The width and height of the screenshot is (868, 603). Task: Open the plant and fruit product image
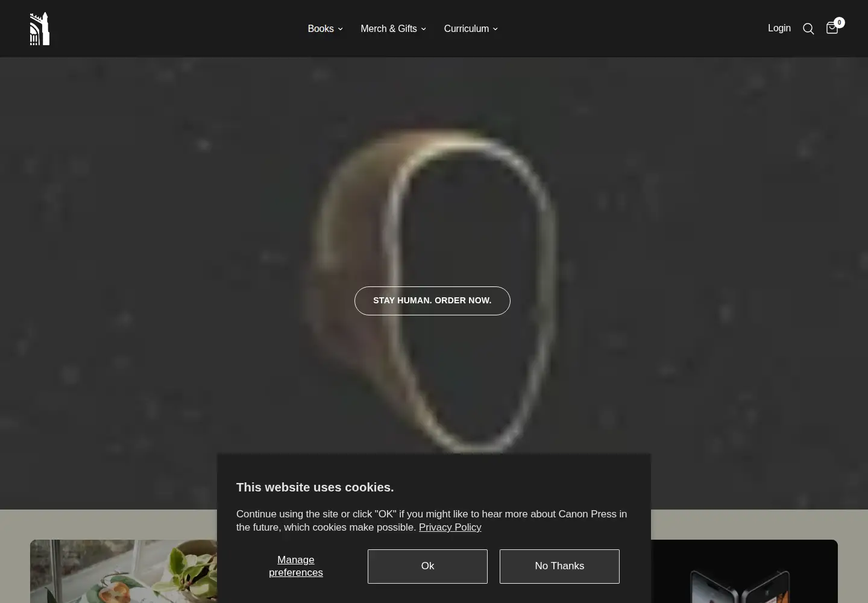click(124, 571)
